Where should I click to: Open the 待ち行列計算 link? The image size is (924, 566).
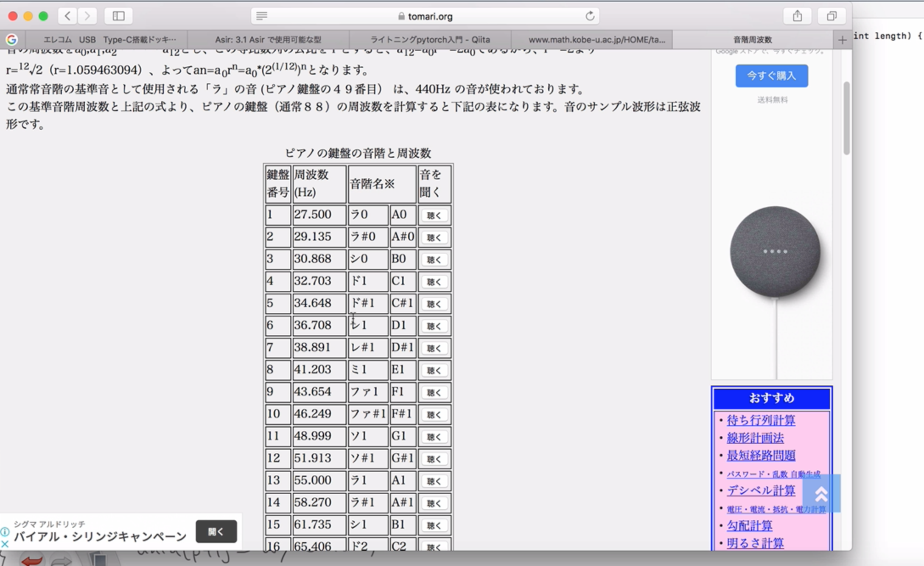[761, 420]
